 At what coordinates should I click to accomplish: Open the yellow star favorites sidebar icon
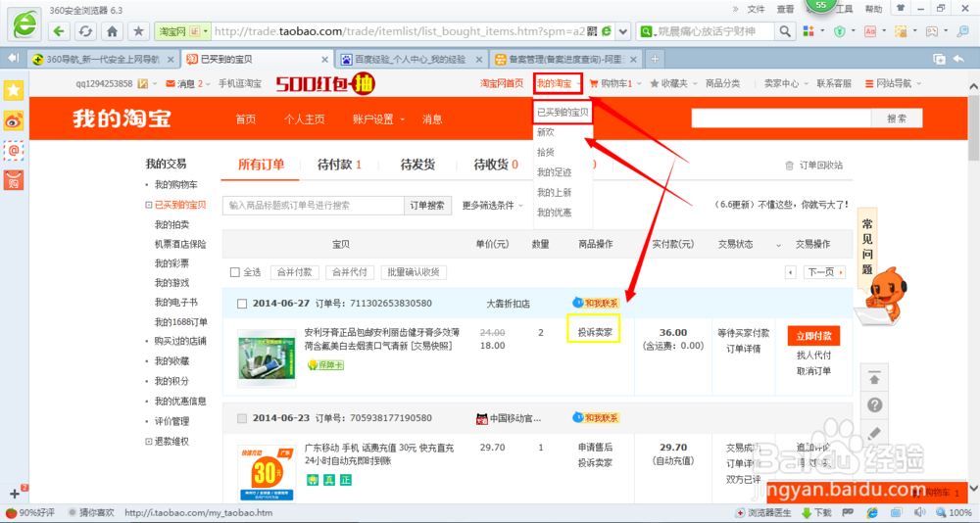tap(13, 90)
